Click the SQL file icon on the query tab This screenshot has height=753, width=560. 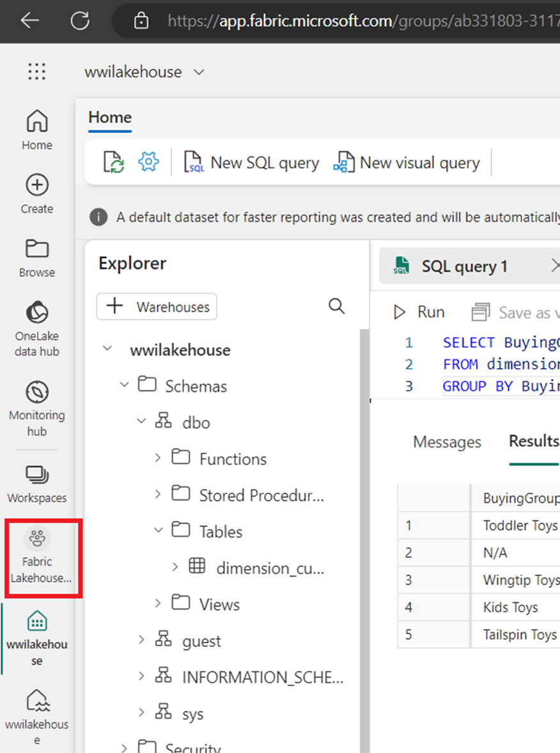coord(401,265)
